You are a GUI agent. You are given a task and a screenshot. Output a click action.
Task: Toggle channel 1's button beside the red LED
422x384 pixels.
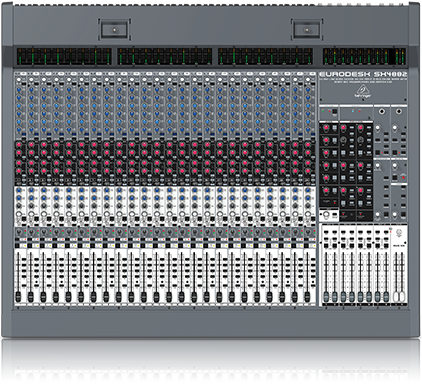click(x=17, y=240)
